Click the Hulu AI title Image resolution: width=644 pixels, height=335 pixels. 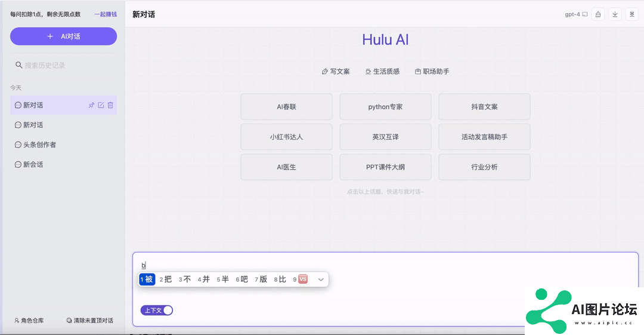[385, 39]
